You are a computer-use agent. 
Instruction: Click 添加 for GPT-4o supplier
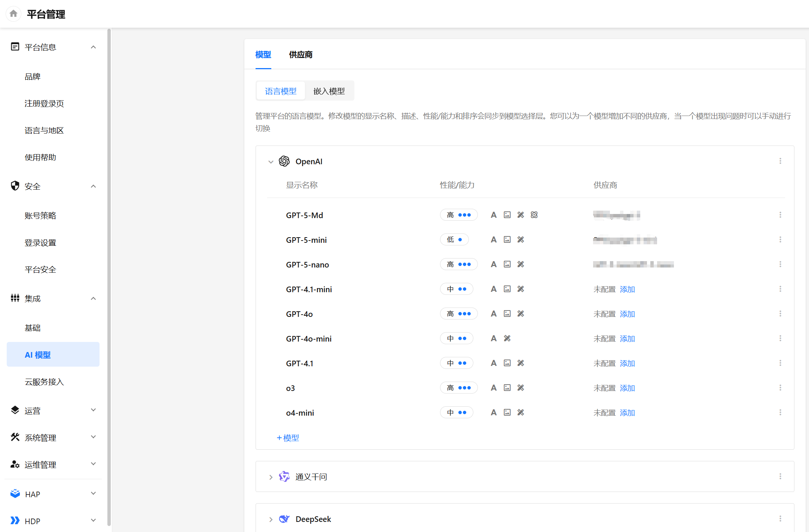coord(627,314)
